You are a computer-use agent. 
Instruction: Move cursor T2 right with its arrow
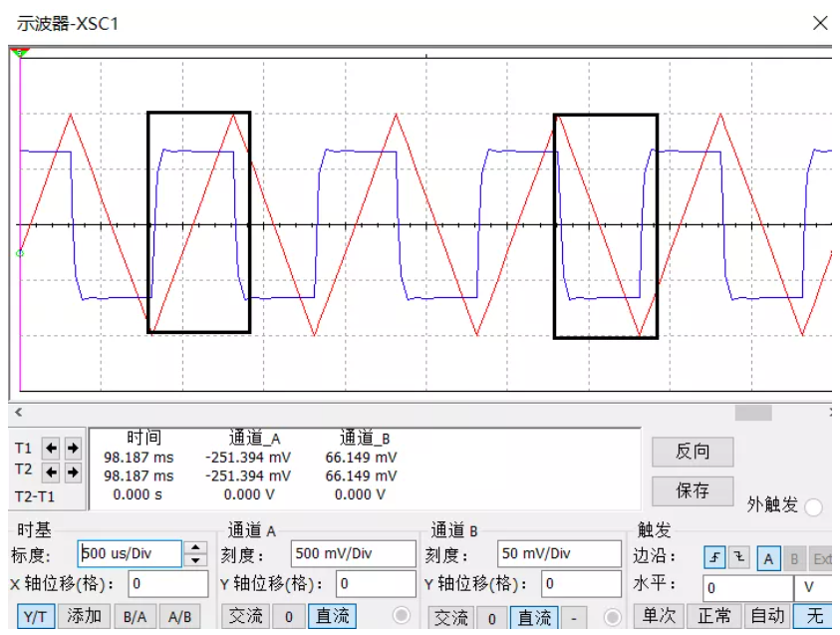[73, 473]
